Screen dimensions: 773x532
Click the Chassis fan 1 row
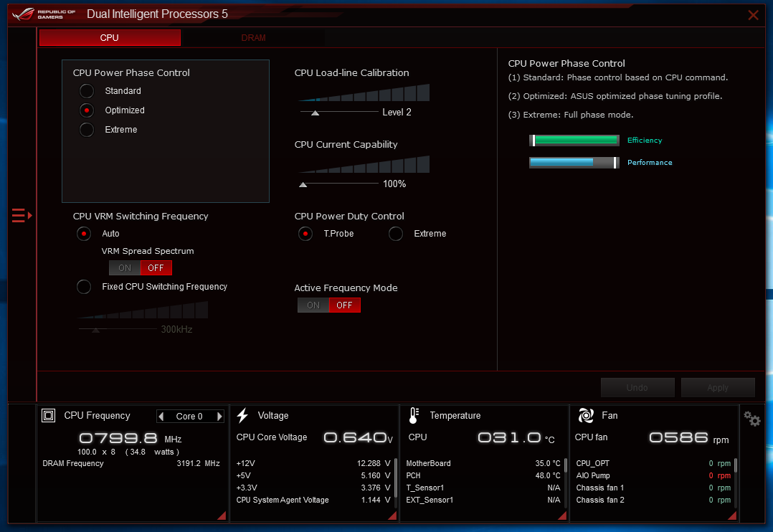(x=653, y=488)
